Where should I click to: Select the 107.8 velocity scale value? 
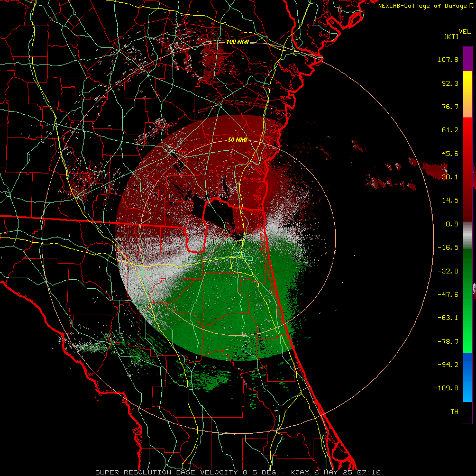[x=448, y=59]
